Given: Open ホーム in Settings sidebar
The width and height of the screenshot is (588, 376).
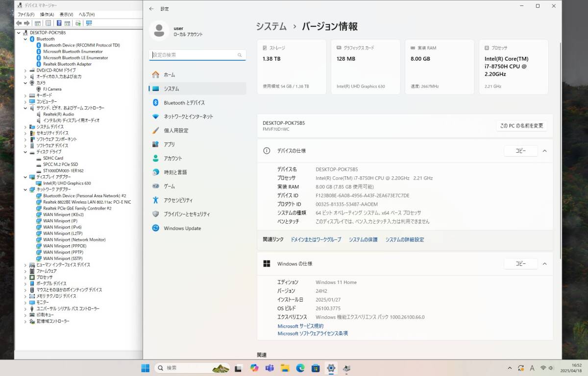Looking at the screenshot, I should 197,75.
